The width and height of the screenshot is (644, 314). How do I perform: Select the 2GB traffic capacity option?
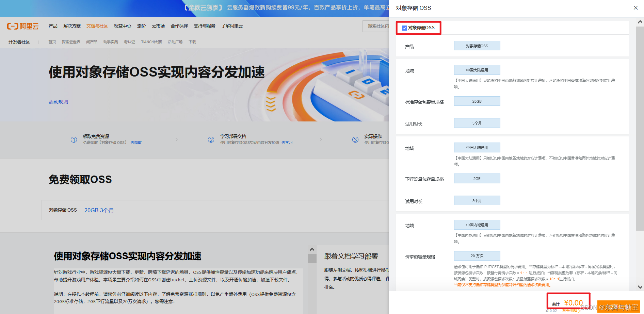pyautogui.click(x=477, y=179)
